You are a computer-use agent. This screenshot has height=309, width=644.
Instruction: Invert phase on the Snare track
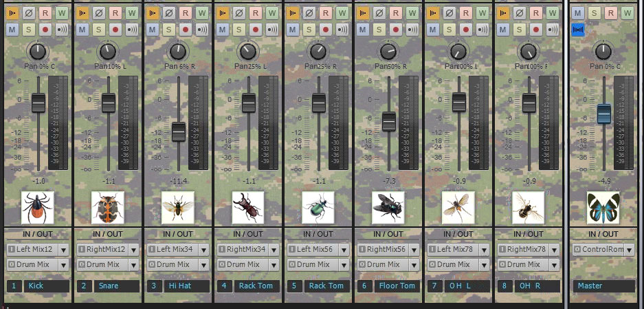[98, 12]
